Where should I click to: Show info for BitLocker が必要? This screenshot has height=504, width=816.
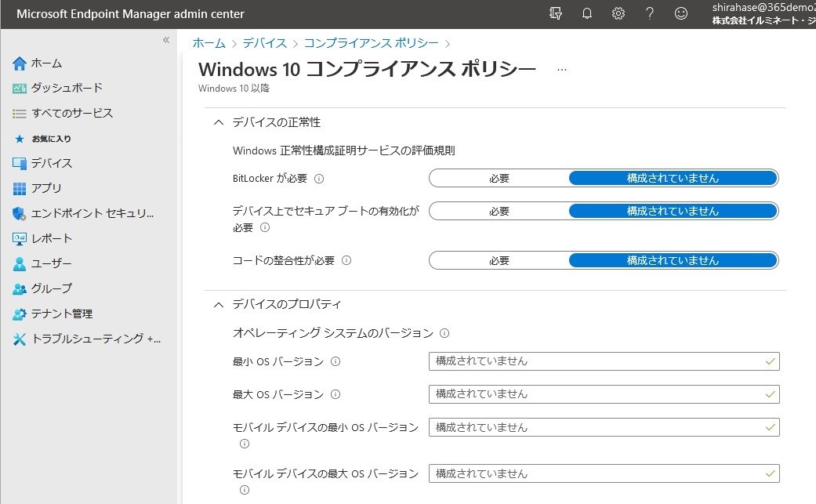[x=319, y=179]
